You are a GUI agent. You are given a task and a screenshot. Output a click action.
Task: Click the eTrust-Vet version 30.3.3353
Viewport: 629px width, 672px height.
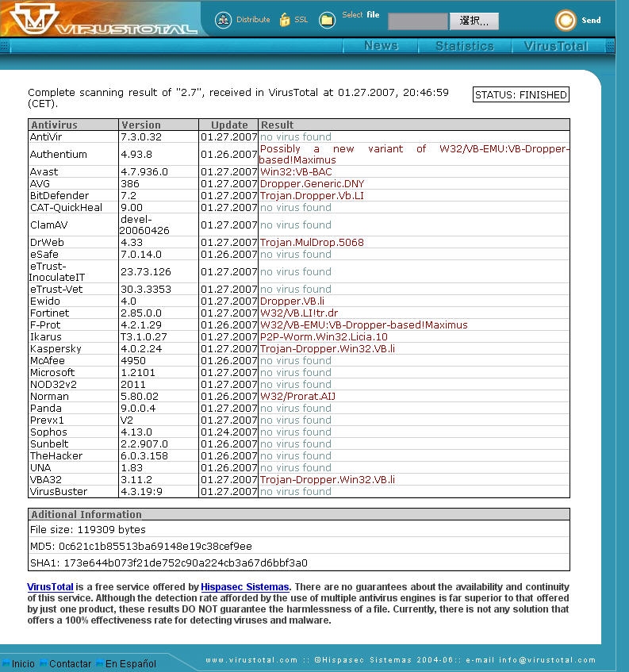[146, 290]
